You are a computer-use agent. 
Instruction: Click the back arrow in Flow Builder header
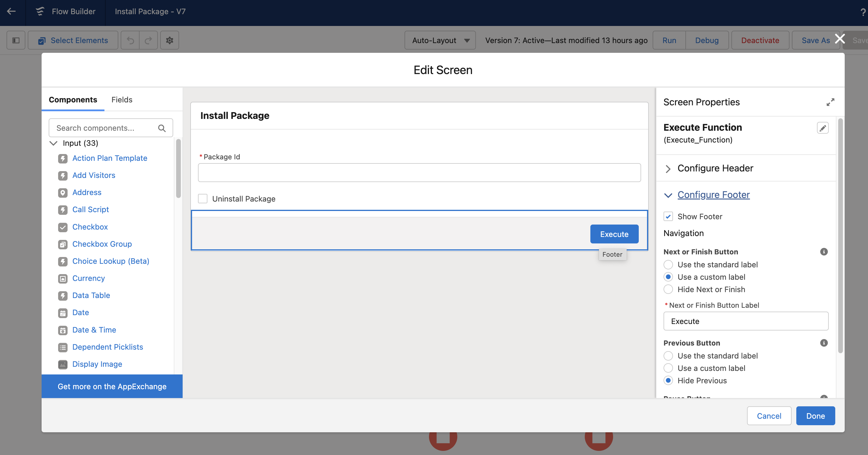coord(12,12)
